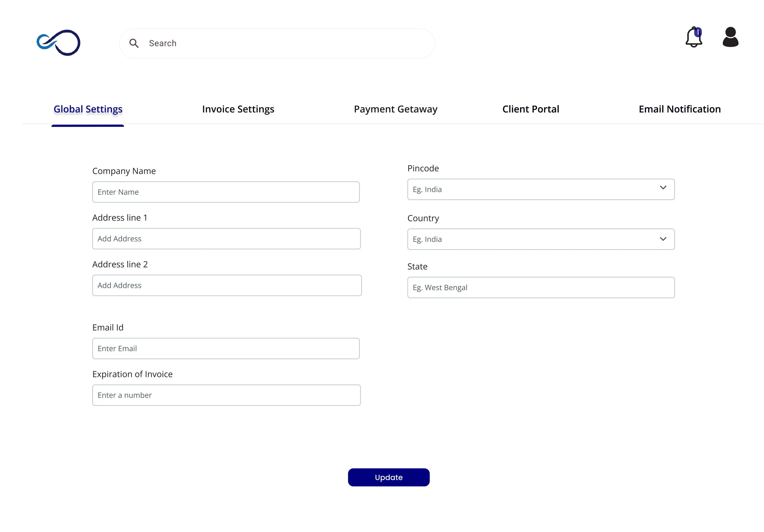Viewport: 764px width, 532px height.
Task: Click the infinity logo icon
Action: pos(59,43)
